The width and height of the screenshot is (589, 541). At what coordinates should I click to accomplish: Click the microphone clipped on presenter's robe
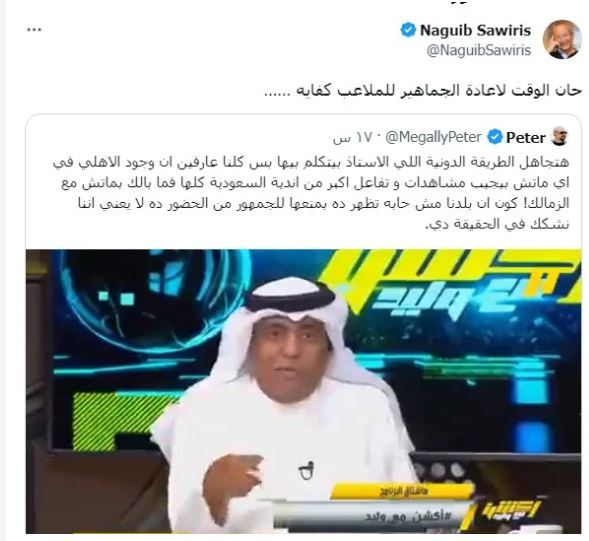point(307,470)
